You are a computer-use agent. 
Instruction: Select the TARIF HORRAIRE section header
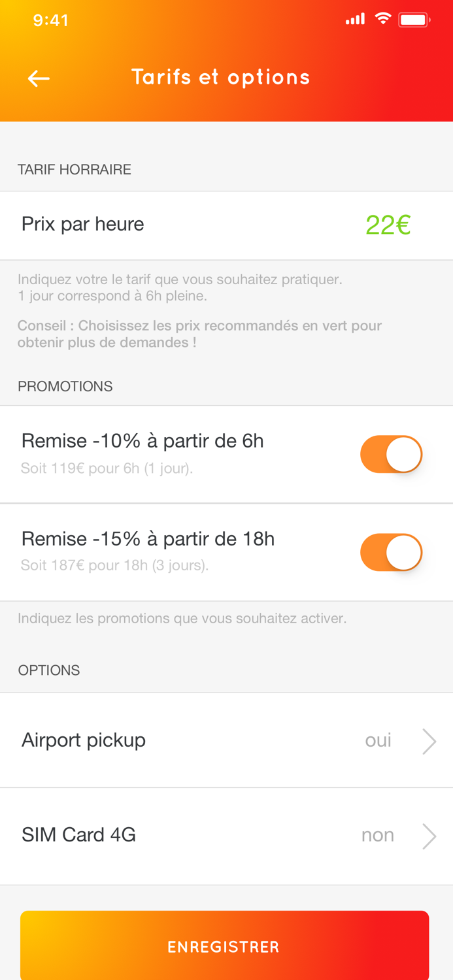point(74,169)
